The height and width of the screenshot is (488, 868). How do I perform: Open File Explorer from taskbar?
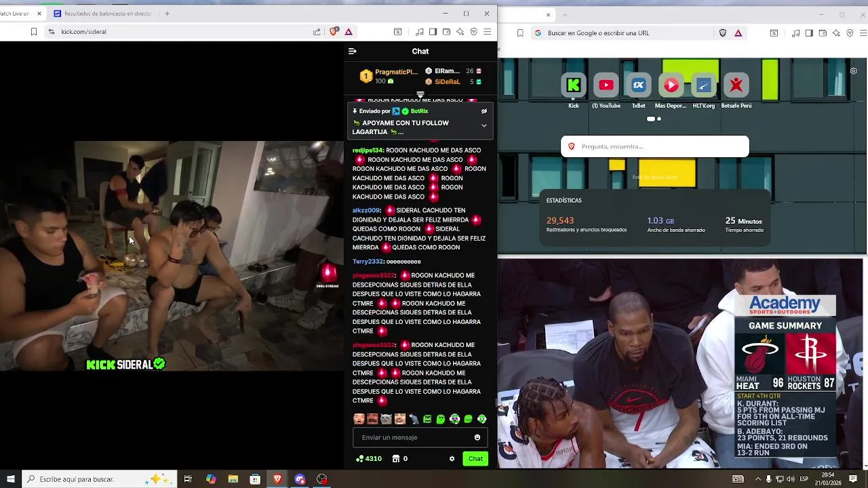tap(233, 479)
